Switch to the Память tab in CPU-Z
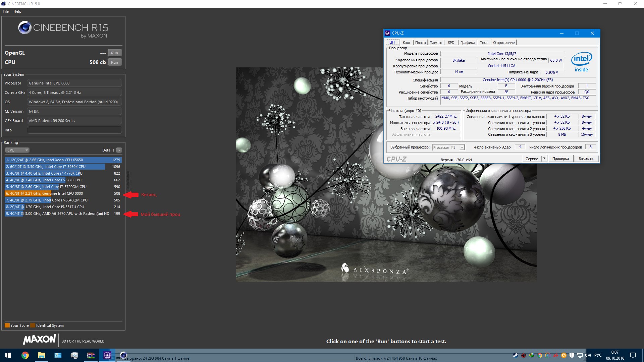Viewport: 644px width, 362px height. (436, 43)
